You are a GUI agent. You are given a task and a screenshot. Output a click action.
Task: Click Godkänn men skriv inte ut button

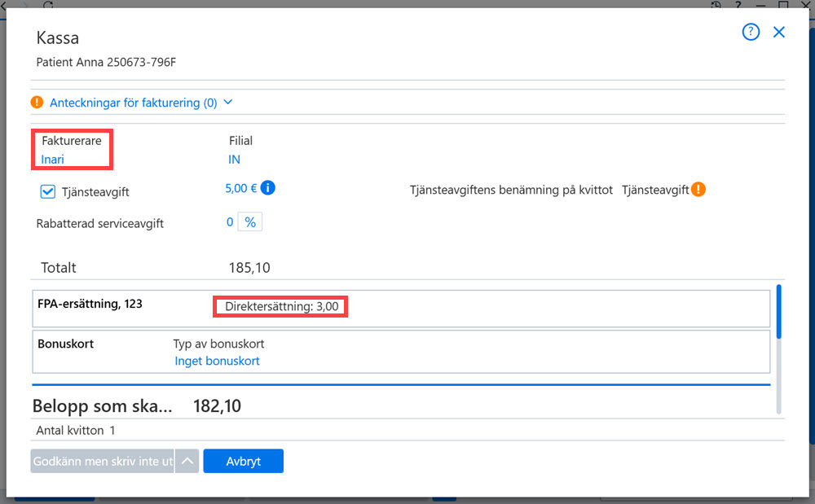pos(103,461)
